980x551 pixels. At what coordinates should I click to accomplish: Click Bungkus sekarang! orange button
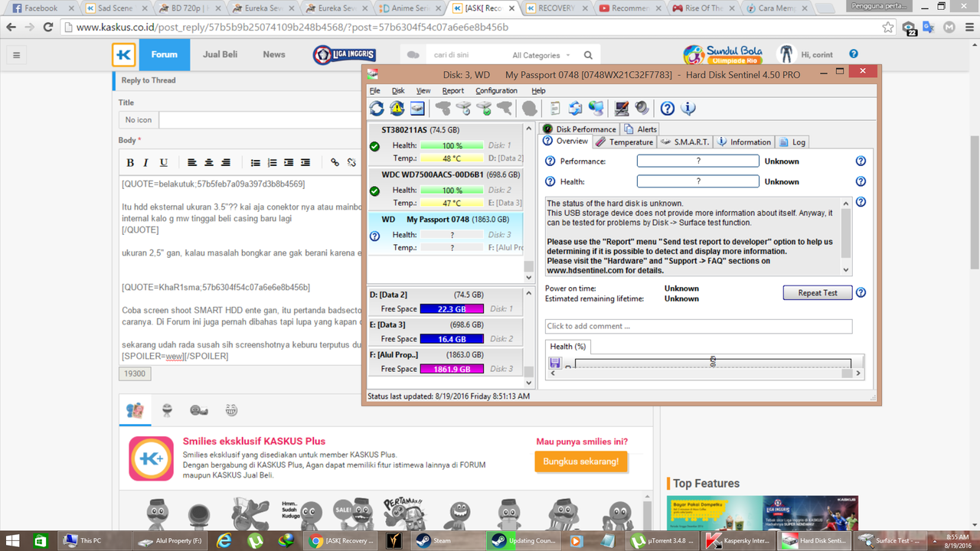(x=581, y=461)
